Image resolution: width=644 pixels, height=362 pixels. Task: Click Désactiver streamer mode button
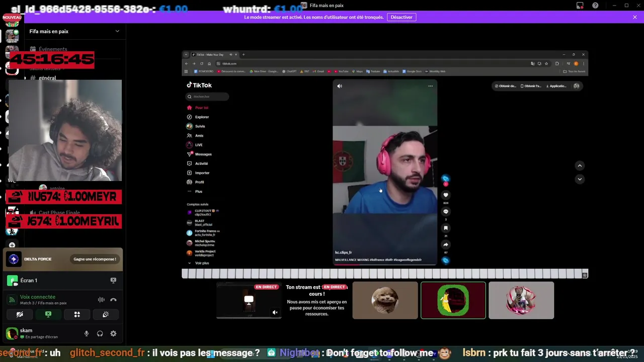(x=401, y=17)
